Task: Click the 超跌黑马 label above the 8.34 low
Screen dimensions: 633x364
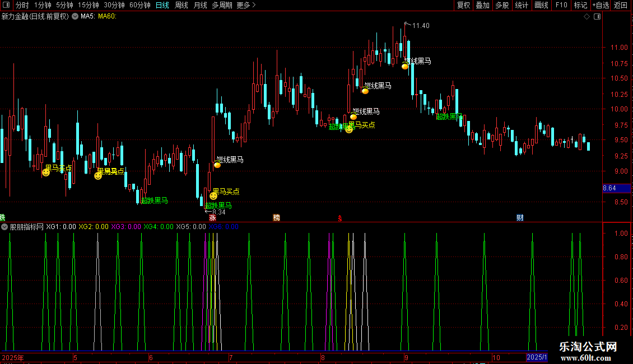Action: point(218,206)
